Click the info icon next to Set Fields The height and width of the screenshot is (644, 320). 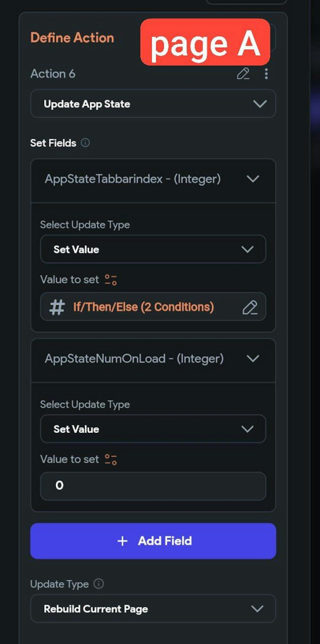(x=85, y=142)
